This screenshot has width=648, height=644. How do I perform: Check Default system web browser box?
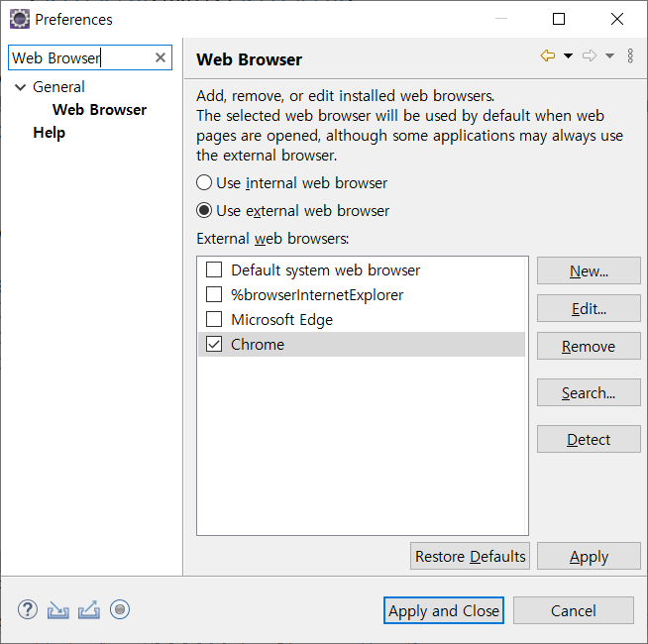(214, 269)
